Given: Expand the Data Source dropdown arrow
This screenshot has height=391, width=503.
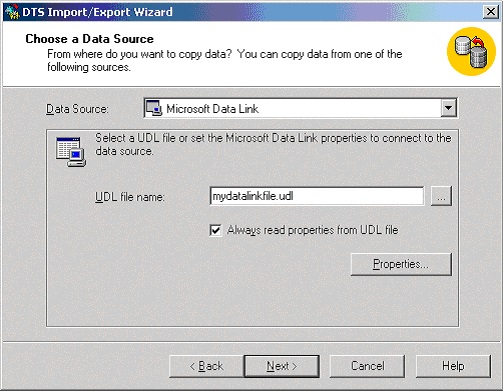Looking at the screenshot, I should click(448, 108).
